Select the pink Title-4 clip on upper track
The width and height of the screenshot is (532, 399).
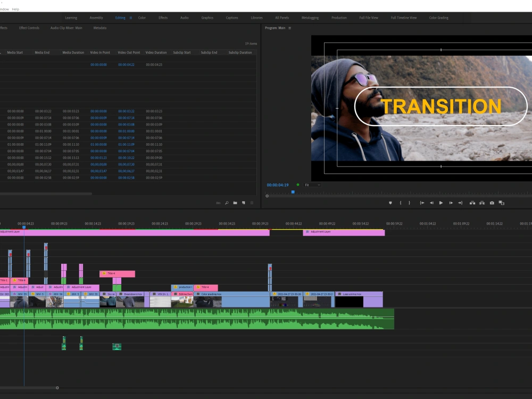pyautogui.click(x=117, y=273)
